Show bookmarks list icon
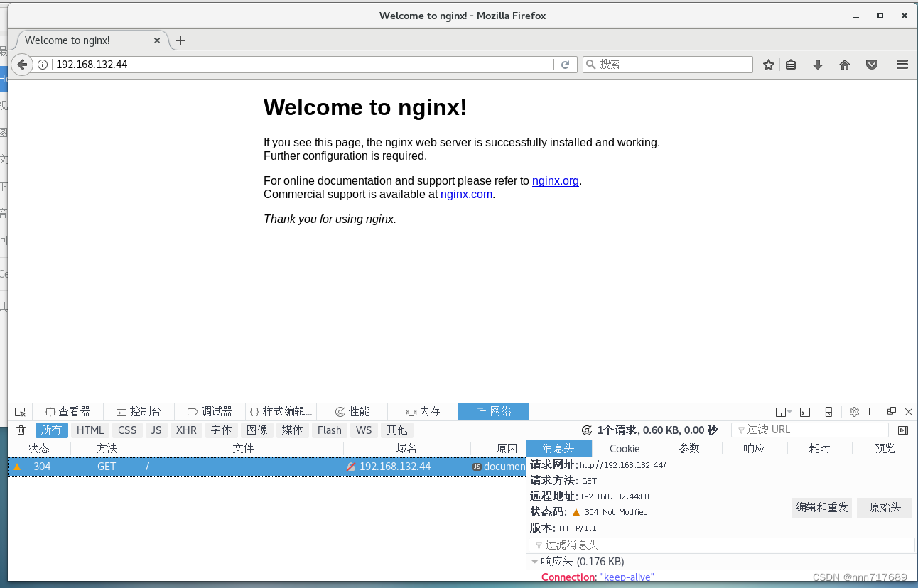This screenshot has width=918, height=588. (792, 65)
